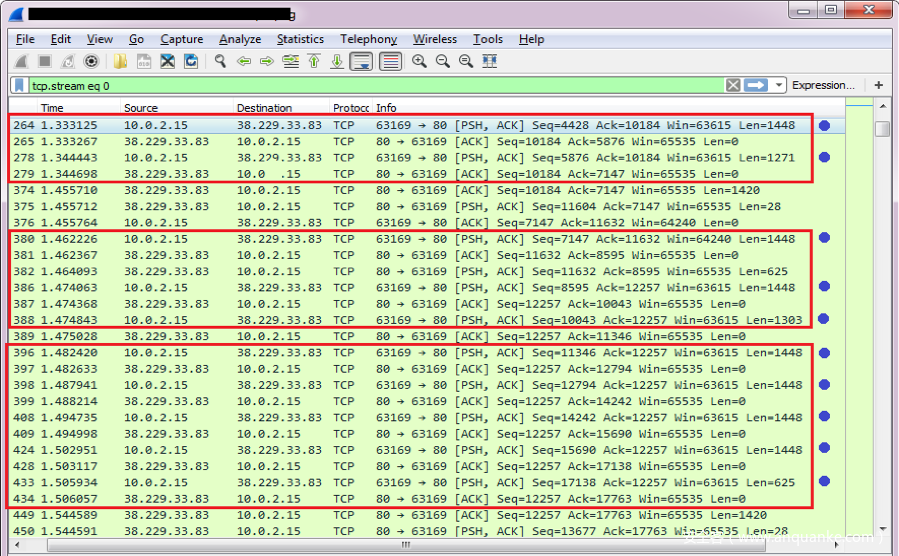Open the Telephony menu
Screen dimensions: 899x556
[368, 39]
